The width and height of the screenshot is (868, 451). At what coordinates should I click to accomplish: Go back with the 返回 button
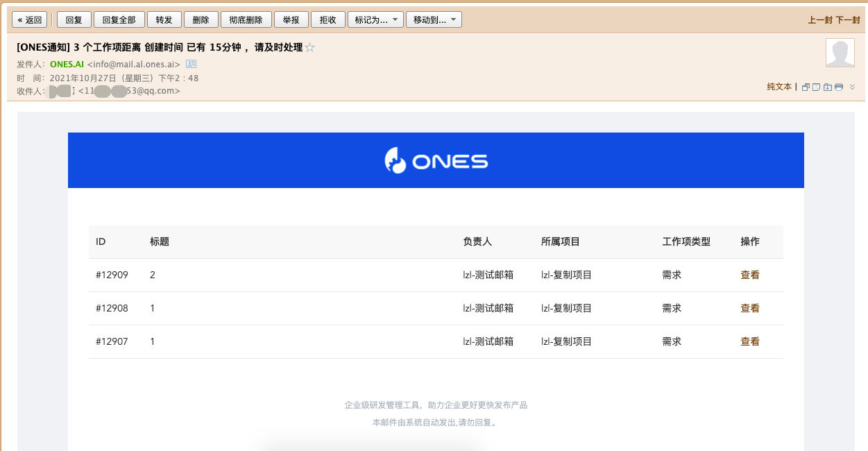click(x=30, y=20)
